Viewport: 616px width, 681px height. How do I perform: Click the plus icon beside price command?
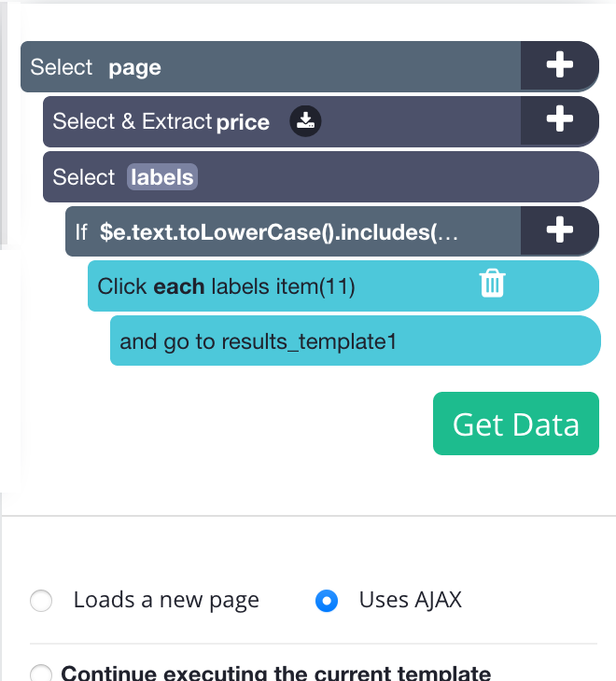tap(559, 119)
